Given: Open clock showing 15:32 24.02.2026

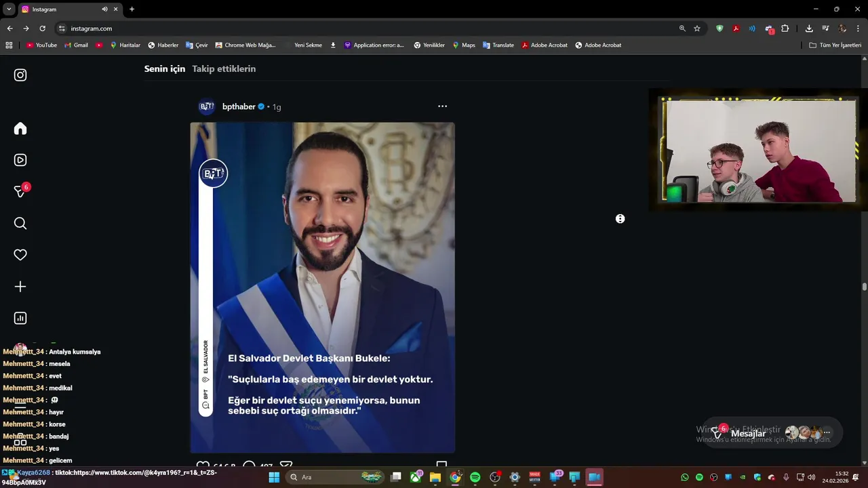Looking at the screenshot, I should (835, 477).
